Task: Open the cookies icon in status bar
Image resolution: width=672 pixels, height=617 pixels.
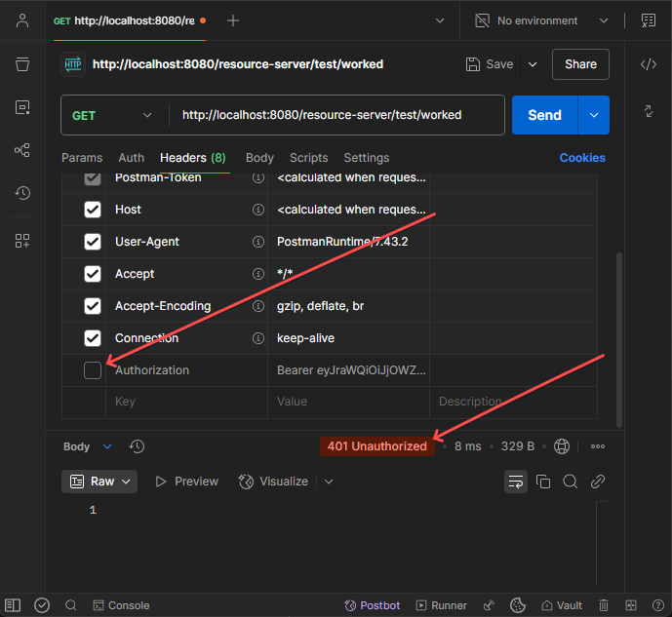Action: (x=517, y=605)
